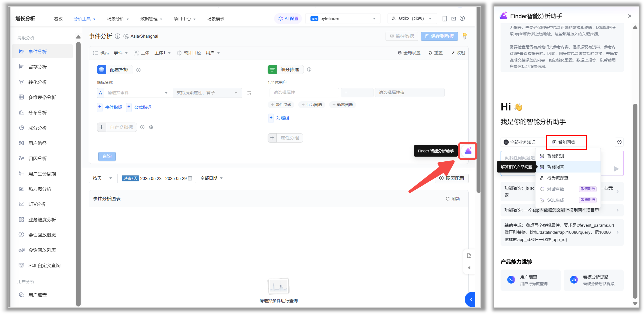The width and height of the screenshot is (644, 314).
Task: Open the help question mark icon
Action: (462, 19)
